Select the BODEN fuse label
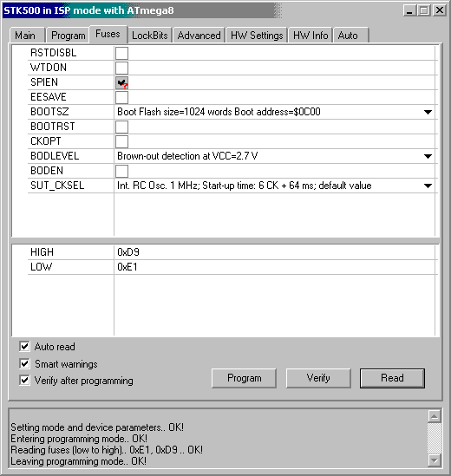451x476 pixels. 47,171
